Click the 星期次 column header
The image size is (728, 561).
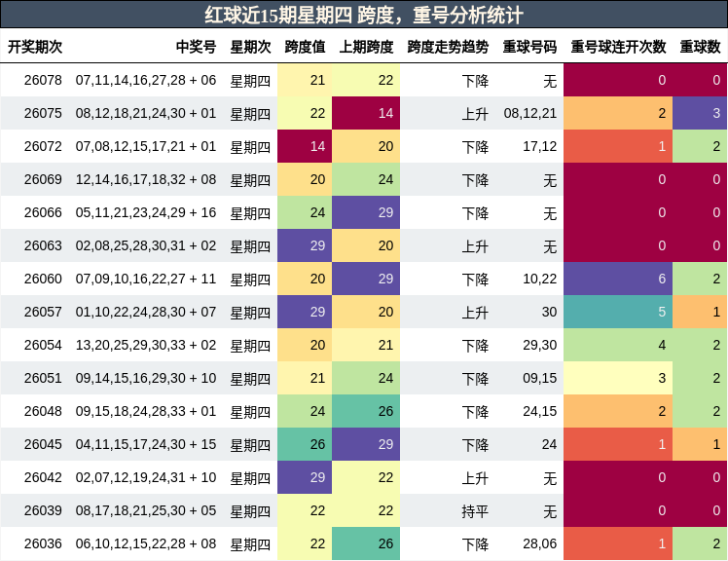(251, 47)
